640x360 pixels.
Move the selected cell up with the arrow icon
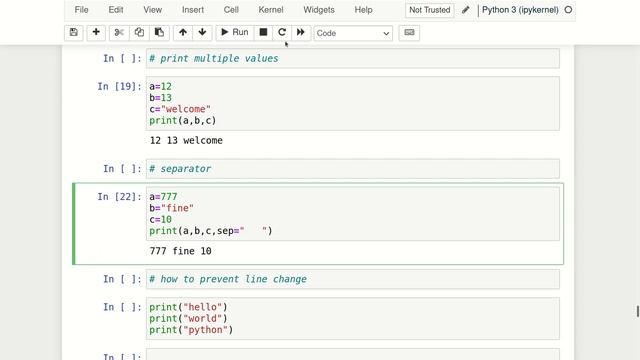click(x=183, y=33)
